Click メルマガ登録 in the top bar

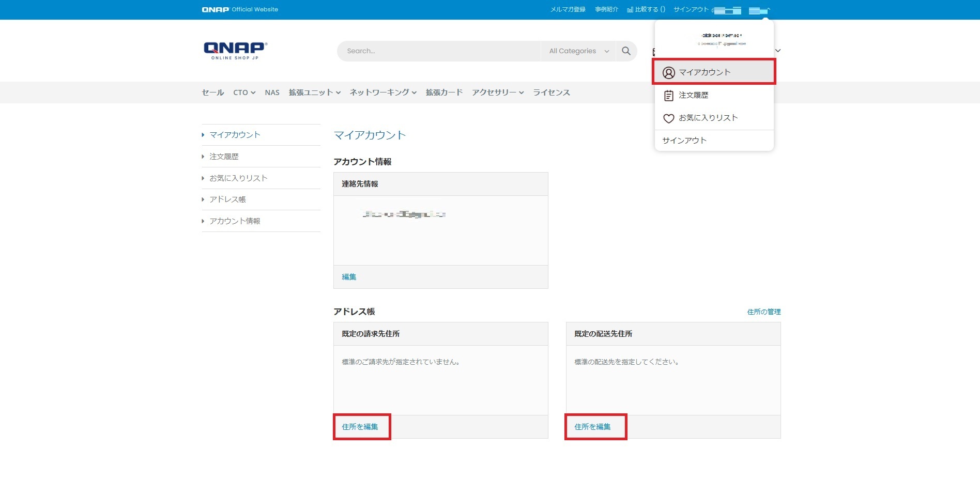(x=568, y=9)
